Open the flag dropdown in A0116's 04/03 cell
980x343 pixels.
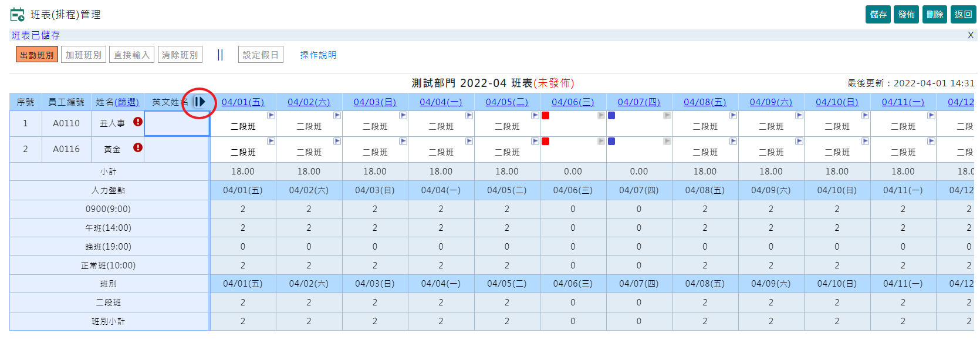403,142
